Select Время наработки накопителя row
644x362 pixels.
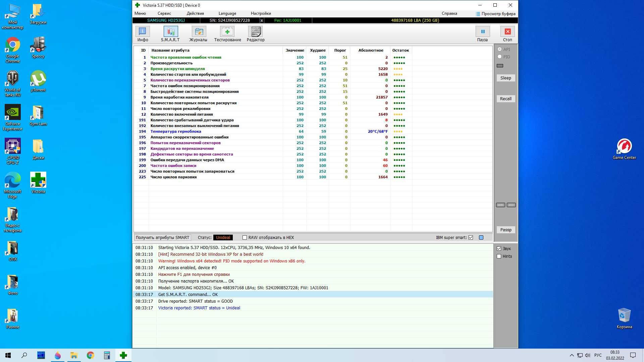coord(313,97)
